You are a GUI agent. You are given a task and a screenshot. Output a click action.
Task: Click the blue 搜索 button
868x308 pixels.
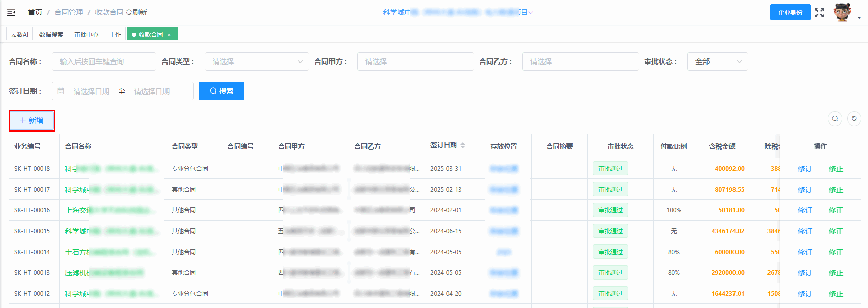[221, 91]
